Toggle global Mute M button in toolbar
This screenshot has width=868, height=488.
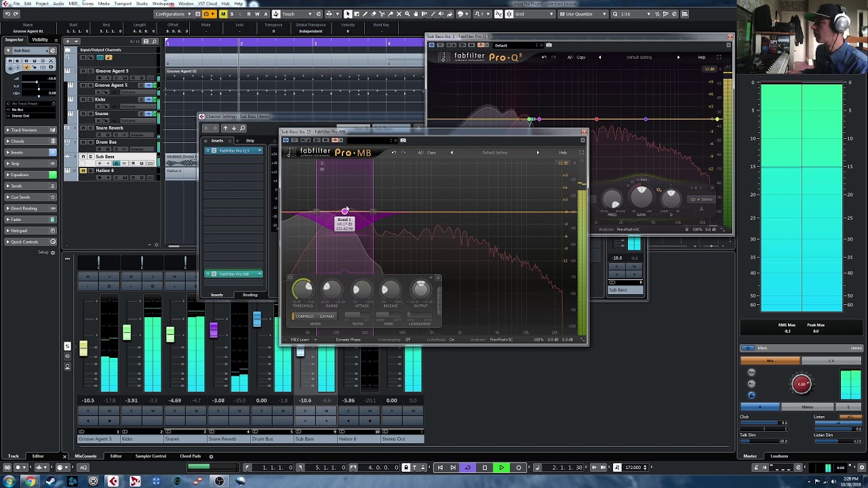pyautogui.click(x=223, y=14)
